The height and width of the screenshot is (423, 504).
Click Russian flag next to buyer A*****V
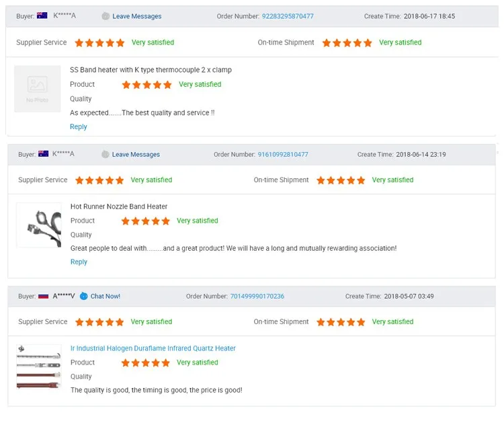tap(44, 296)
